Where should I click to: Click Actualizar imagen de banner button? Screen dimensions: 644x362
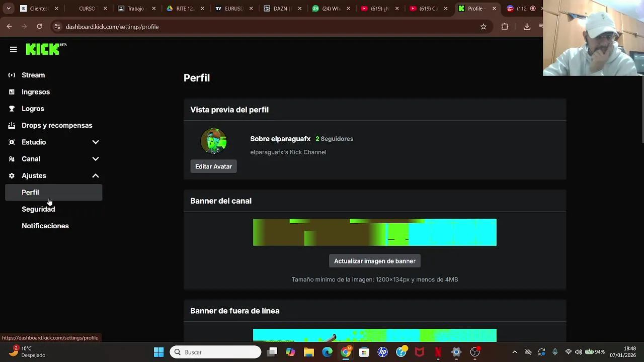375,261
